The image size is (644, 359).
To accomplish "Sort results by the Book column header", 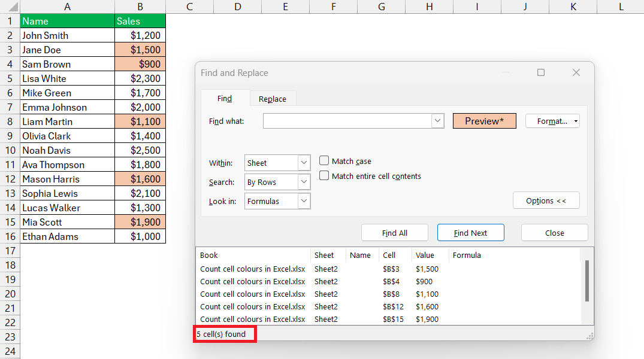I will (x=253, y=255).
